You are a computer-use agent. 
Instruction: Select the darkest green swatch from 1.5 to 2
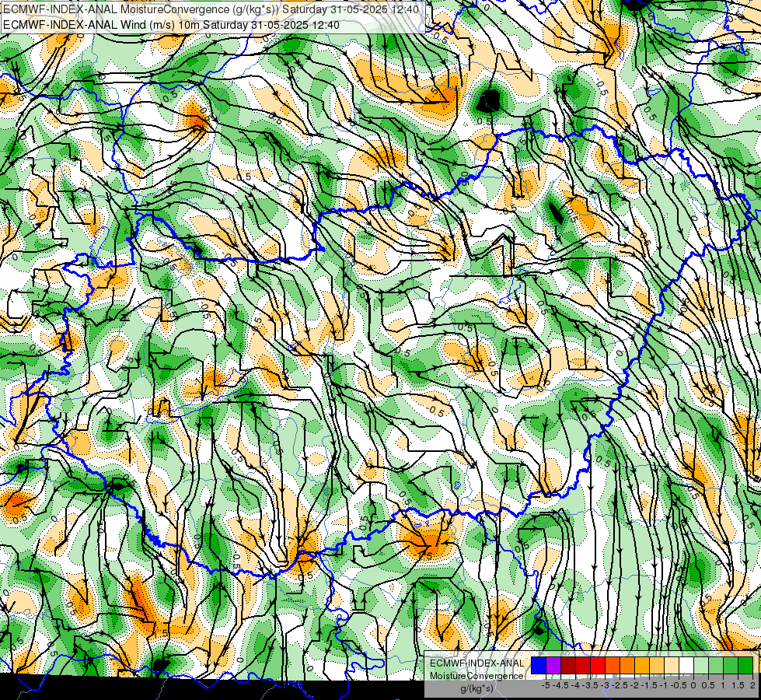(x=745, y=666)
